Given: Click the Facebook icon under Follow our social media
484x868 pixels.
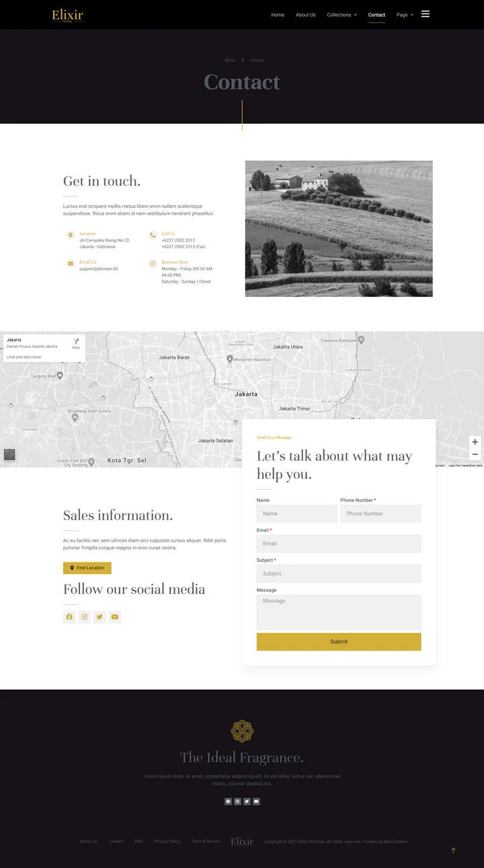Looking at the screenshot, I should 69,617.
